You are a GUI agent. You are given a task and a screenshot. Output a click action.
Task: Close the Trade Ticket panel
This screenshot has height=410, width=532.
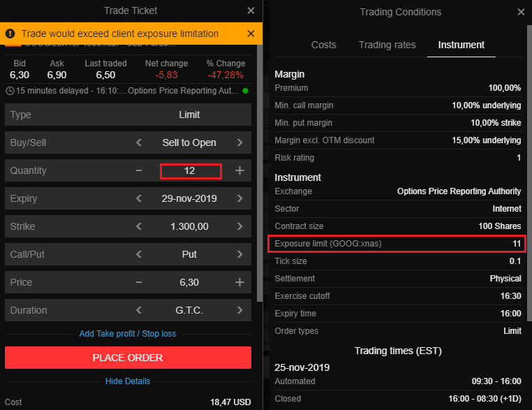251,10
